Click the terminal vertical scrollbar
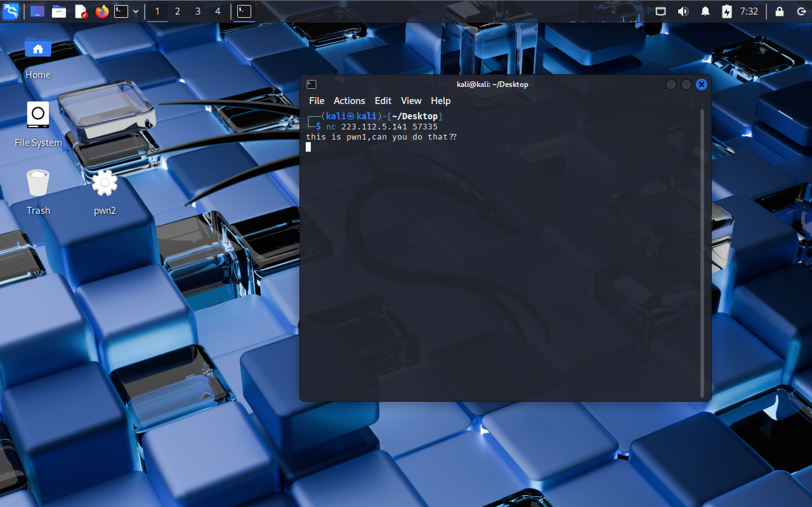812x507 pixels. (x=702, y=254)
